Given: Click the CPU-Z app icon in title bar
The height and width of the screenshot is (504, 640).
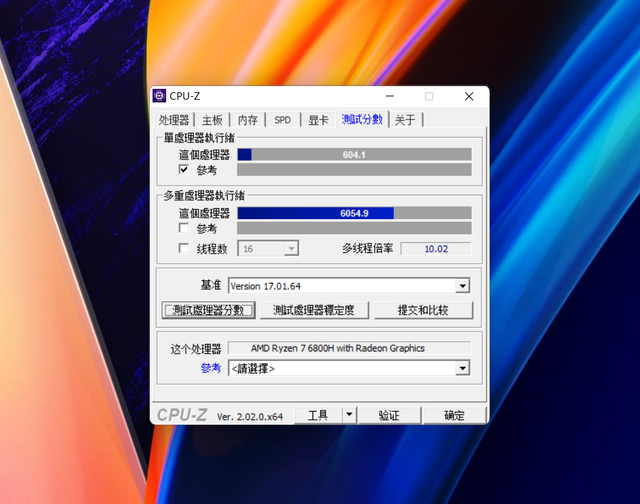Looking at the screenshot, I should pyautogui.click(x=160, y=96).
